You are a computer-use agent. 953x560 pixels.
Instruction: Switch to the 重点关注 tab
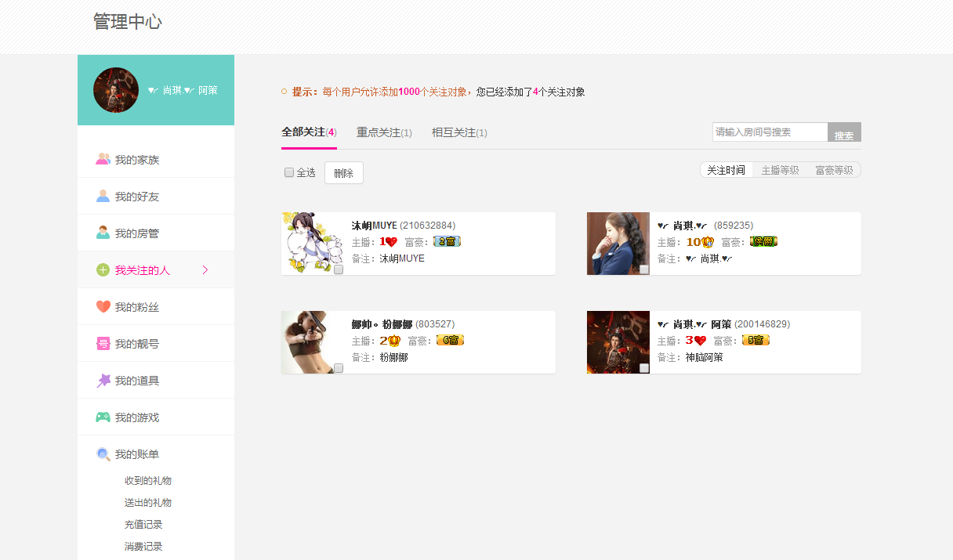pos(384,132)
